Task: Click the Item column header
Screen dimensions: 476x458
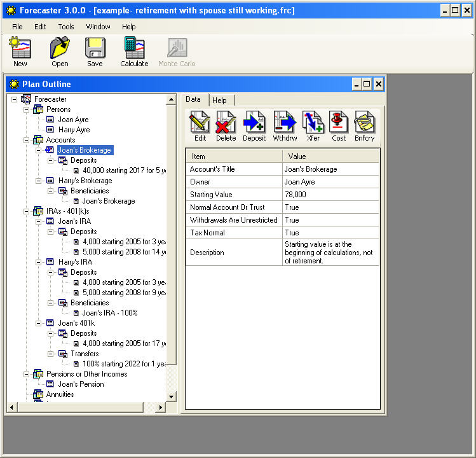Action: [x=234, y=156]
